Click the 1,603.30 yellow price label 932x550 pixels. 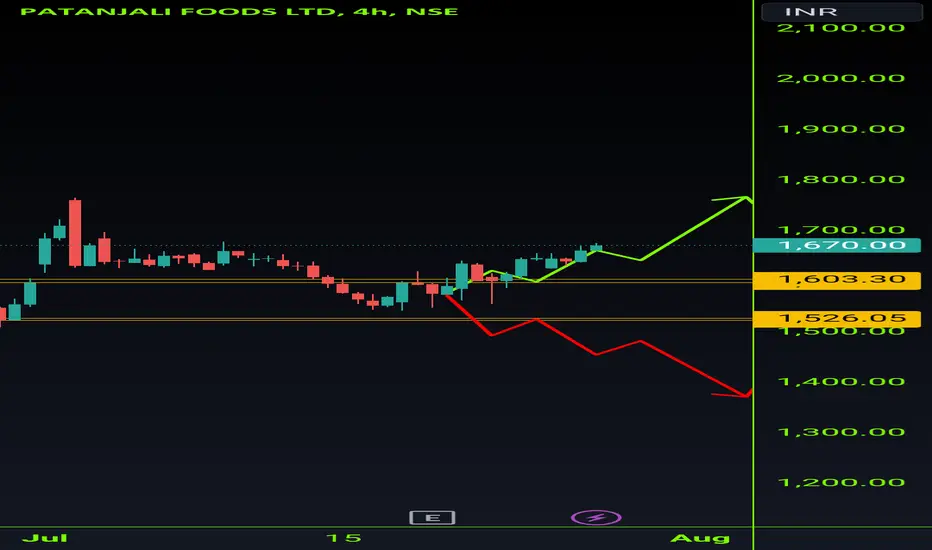pyautogui.click(x=837, y=279)
